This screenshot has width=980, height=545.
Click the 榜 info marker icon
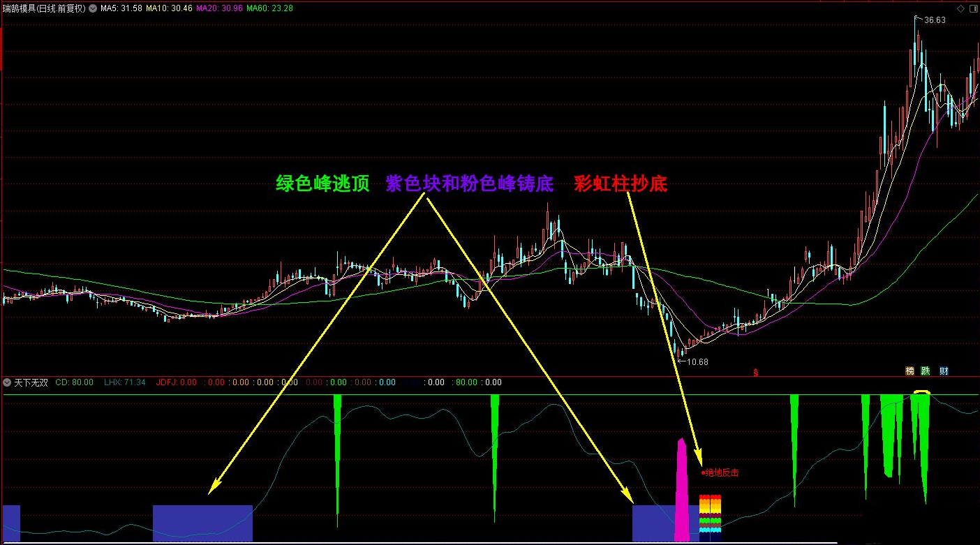tap(910, 371)
